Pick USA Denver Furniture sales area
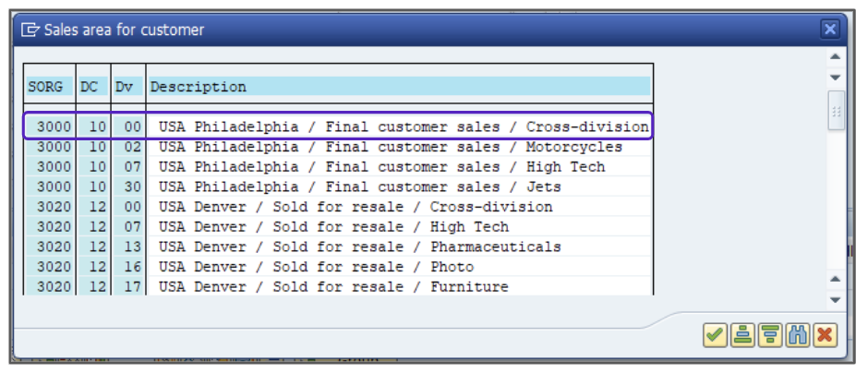Screen dimensions: 868x373 click(x=333, y=286)
